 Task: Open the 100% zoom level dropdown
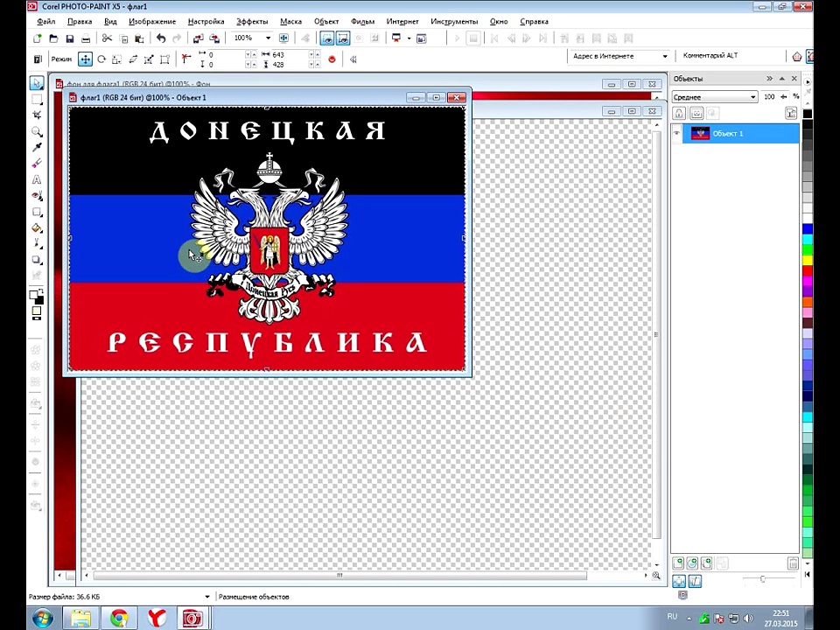(268, 38)
